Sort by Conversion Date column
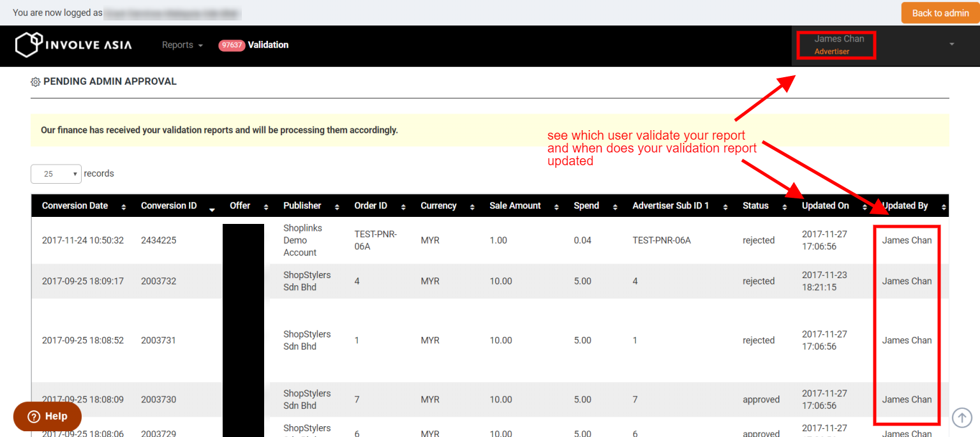 point(83,205)
